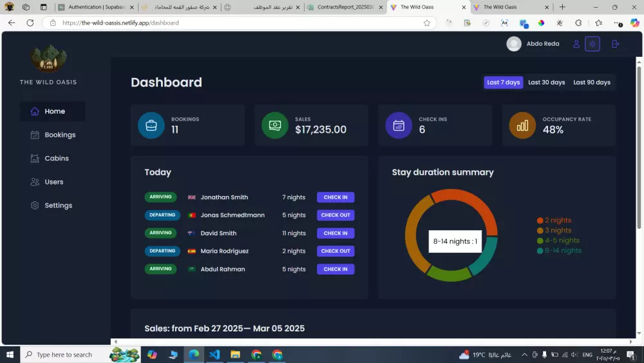Click the Aa text reader extension icon
Viewport: 644px width, 363px height.
[x=504, y=23]
